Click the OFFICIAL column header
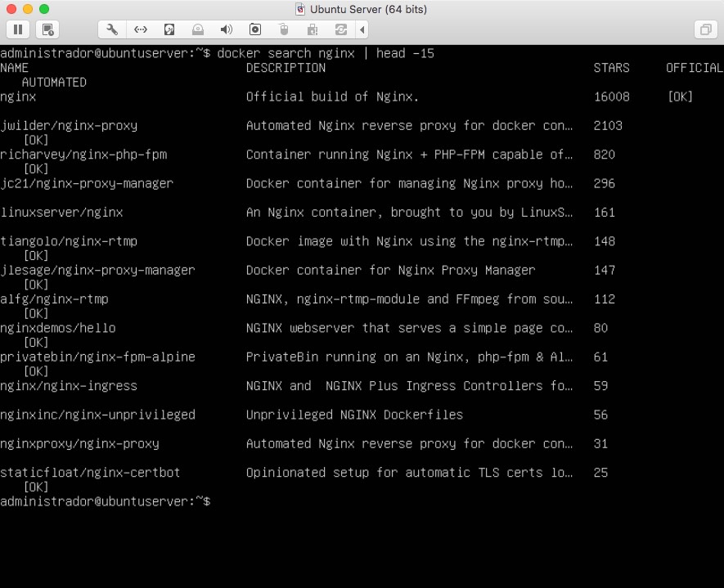 (x=695, y=68)
